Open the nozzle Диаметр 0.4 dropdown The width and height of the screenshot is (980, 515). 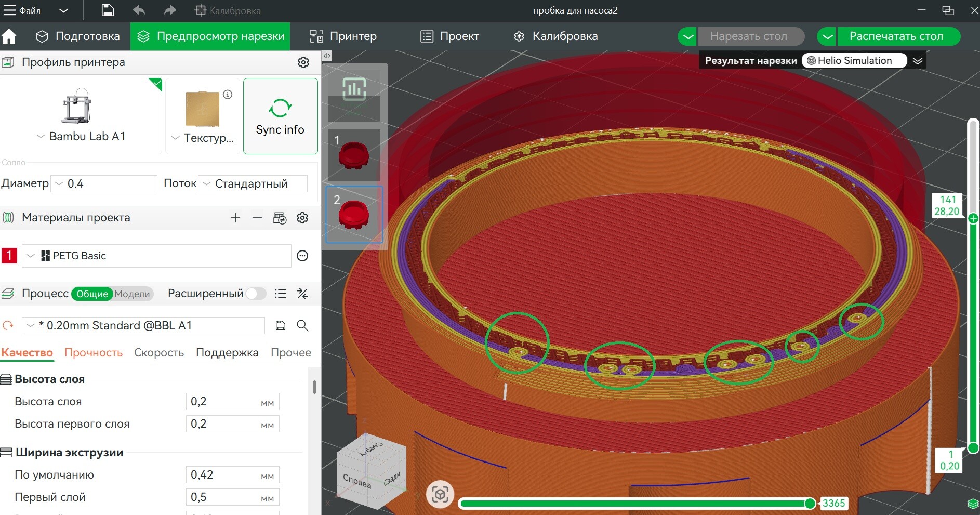[104, 183]
